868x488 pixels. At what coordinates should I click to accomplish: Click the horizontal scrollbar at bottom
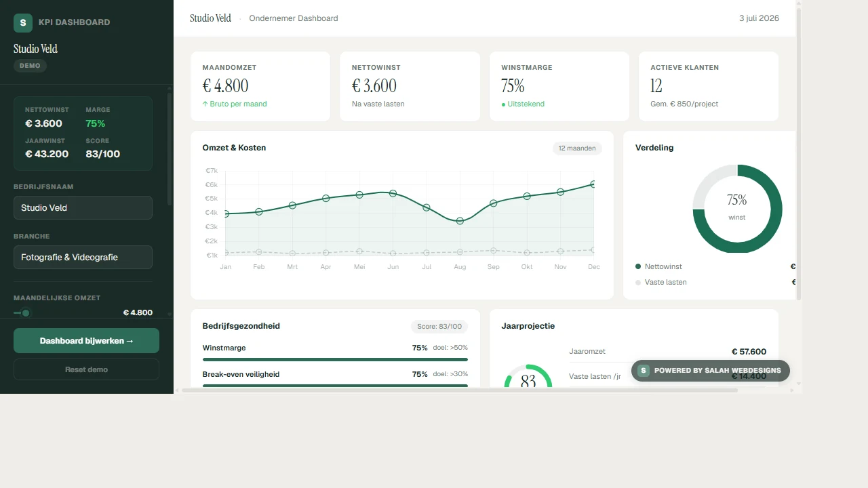(x=458, y=390)
